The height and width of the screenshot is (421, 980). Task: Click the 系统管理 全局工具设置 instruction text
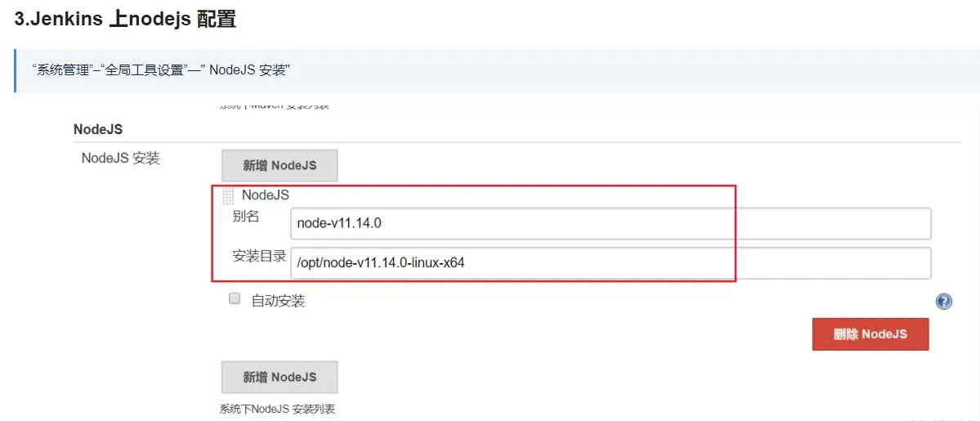pyautogui.click(x=159, y=70)
